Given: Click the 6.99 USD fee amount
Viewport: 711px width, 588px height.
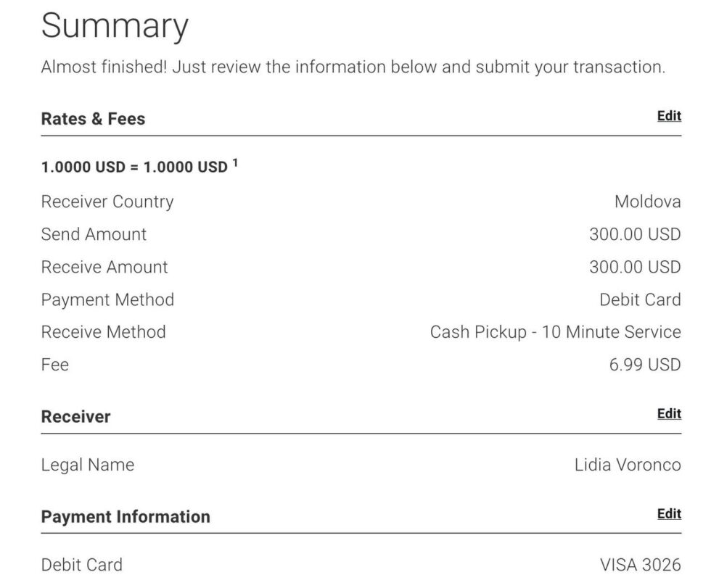Looking at the screenshot, I should pos(644,365).
